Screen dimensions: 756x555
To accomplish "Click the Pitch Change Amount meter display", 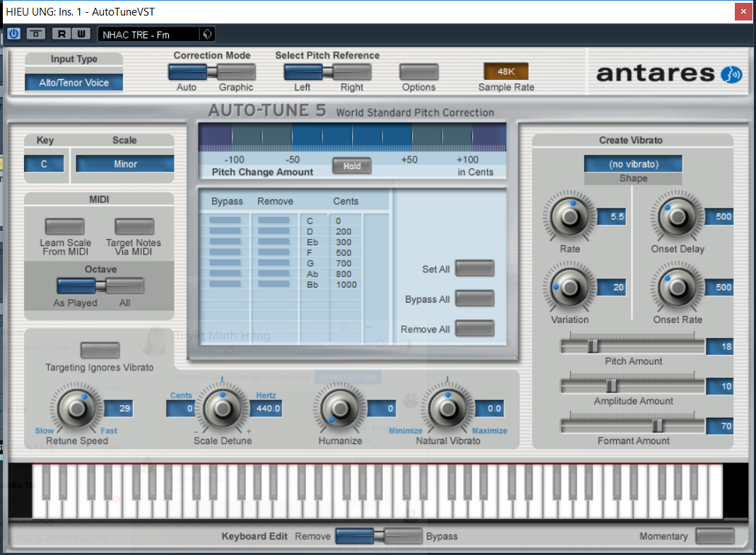I will point(353,137).
